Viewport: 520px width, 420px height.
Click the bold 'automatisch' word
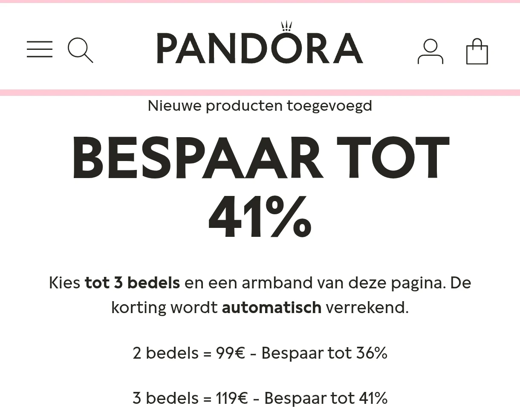tap(272, 307)
